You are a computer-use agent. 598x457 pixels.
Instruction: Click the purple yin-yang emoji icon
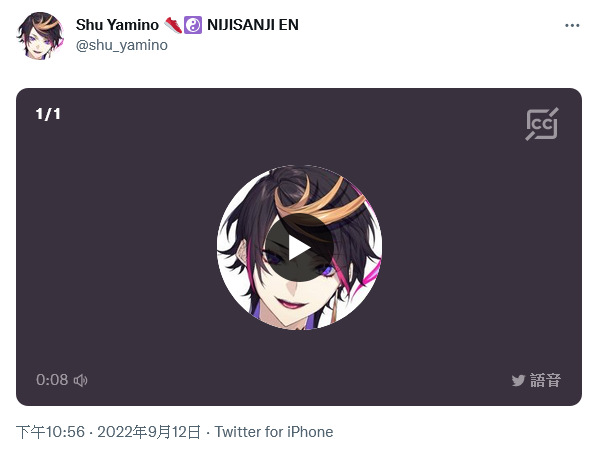(193, 25)
